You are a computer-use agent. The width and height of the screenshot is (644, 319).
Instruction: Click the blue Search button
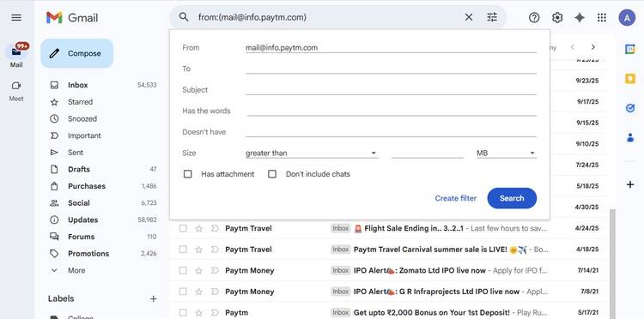[x=512, y=198]
